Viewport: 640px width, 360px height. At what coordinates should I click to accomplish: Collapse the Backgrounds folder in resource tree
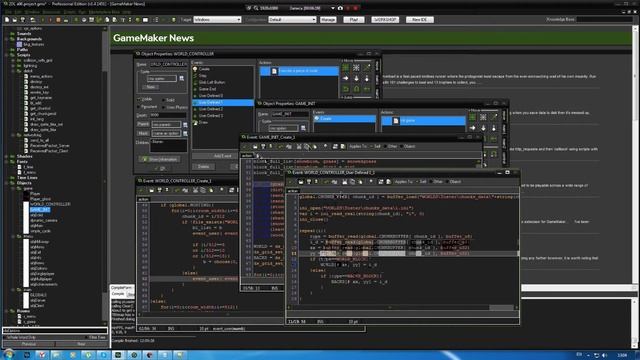tap(7, 39)
